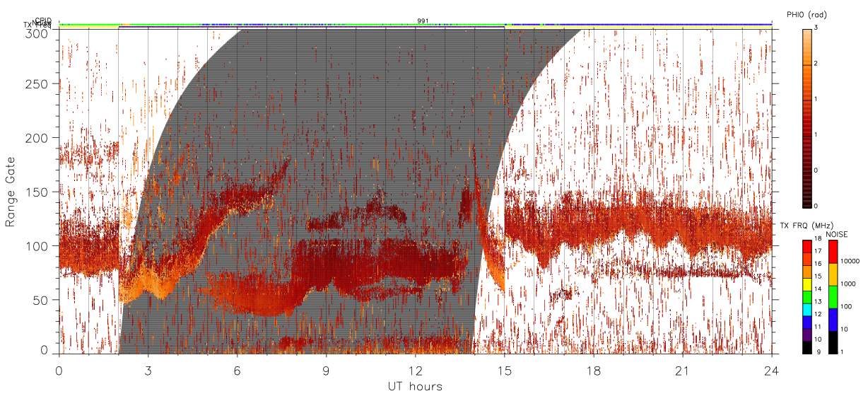868x401 pixels.
Task: Click PHI0 colorbar tick label 2
Action: coord(816,64)
